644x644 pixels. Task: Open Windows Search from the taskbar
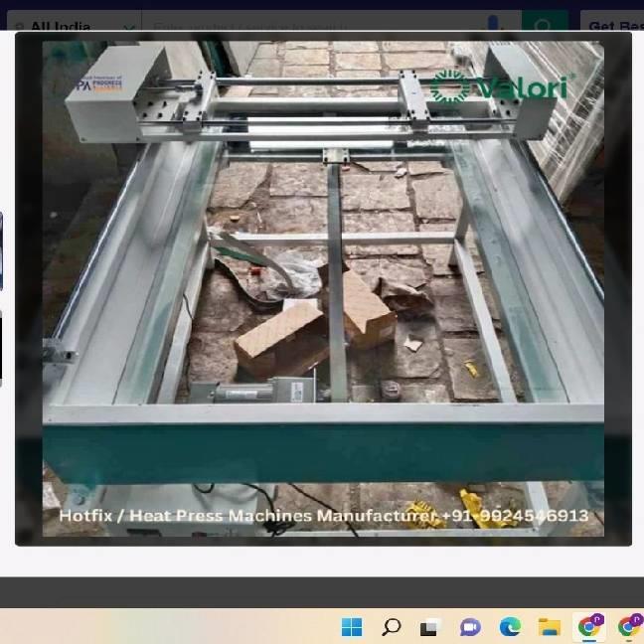click(x=392, y=626)
